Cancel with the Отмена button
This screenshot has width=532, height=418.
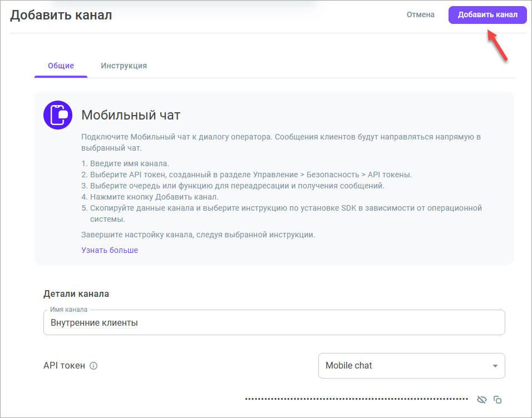point(420,15)
